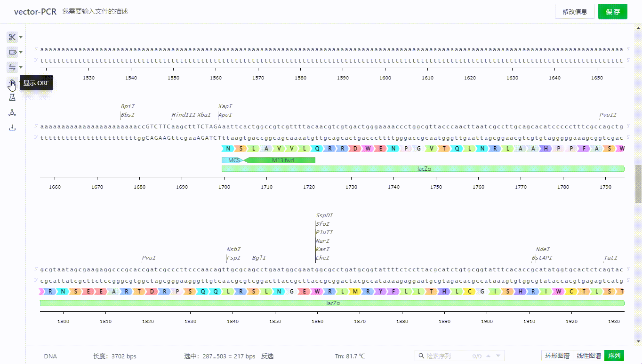Open the flask experiment tool

point(12,97)
